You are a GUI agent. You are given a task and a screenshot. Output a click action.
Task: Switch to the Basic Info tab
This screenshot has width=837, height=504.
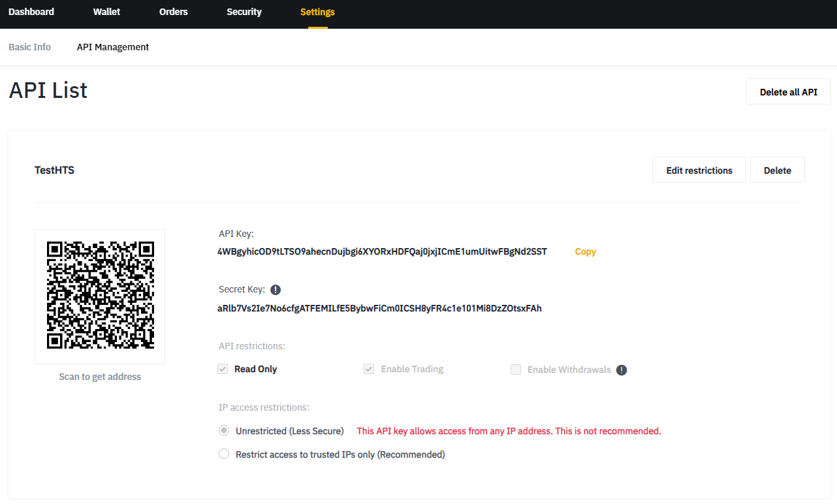29,46
